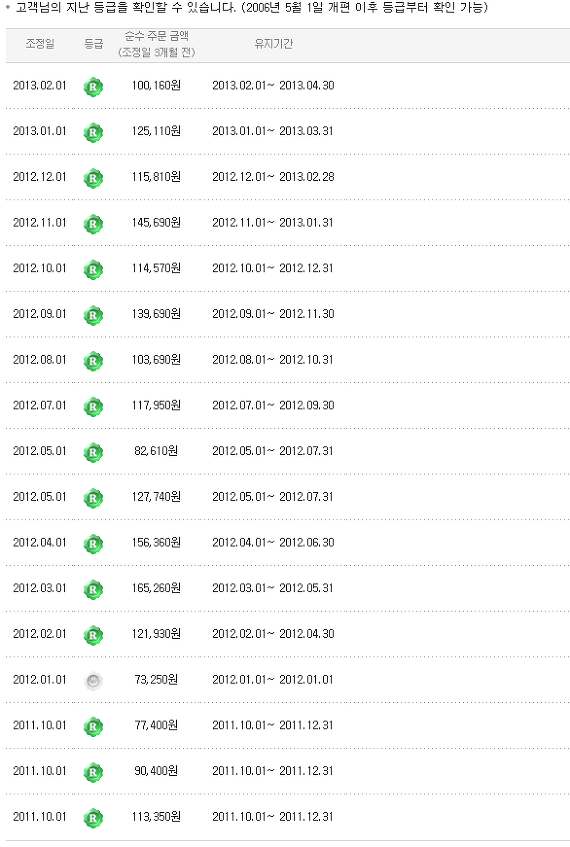Click the 조정일 column header
The width and height of the screenshot is (570, 847).
(x=40, y=44)
